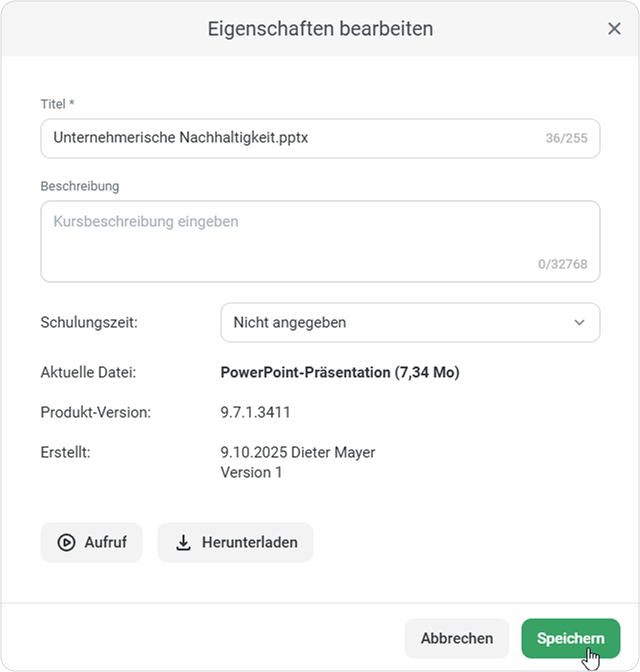Click the 'Beschreibung' field label
This screenshot has height=672, width=640.
[80, 186]
